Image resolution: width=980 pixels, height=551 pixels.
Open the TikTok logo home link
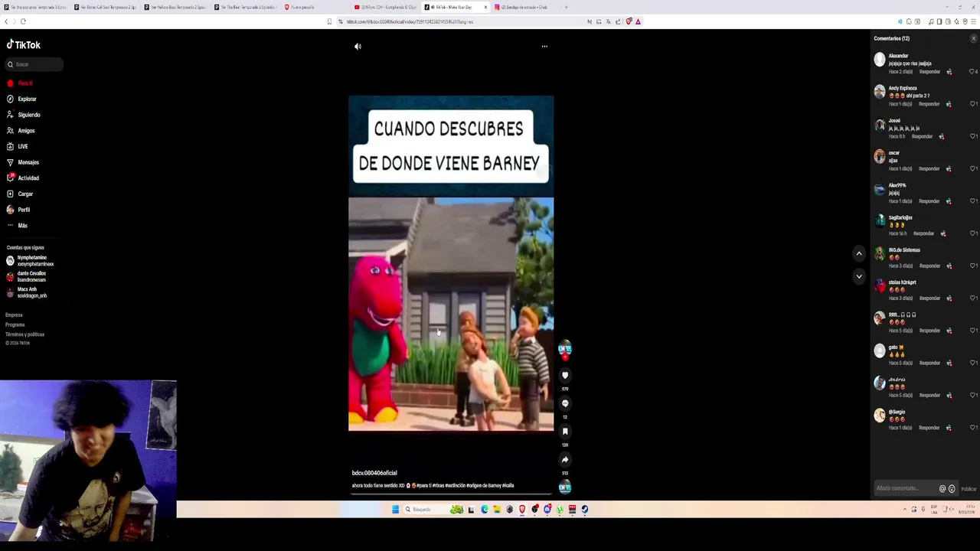(24, 44)
